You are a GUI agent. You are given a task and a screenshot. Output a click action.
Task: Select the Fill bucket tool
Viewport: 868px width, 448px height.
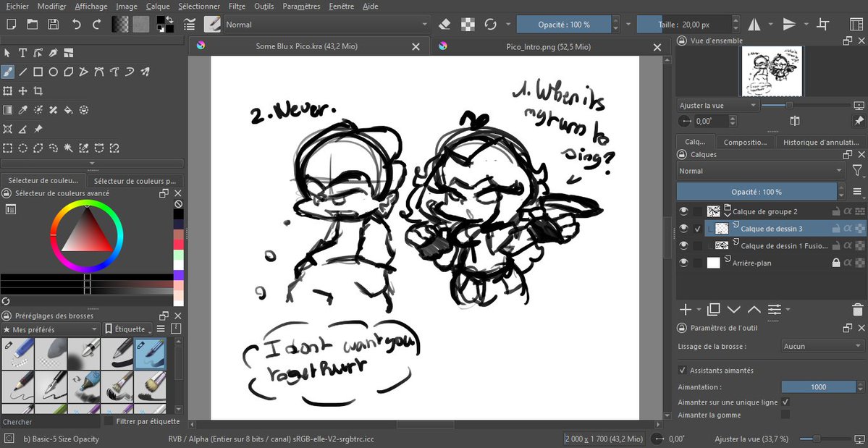click(69, 110)
